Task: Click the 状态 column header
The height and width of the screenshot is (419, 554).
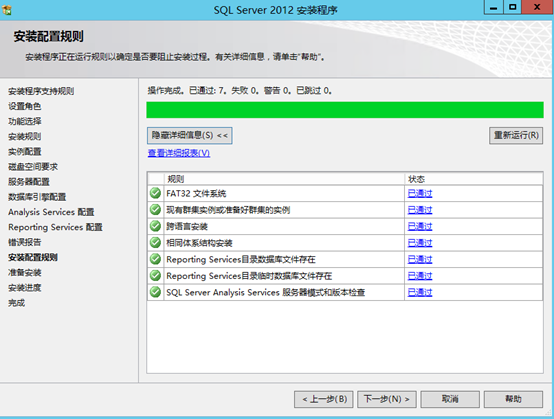Action: [x=474, y=179]
